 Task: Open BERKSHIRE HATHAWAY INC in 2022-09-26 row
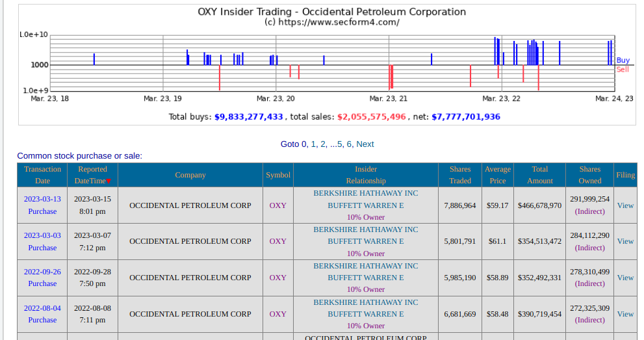(365, 266)
